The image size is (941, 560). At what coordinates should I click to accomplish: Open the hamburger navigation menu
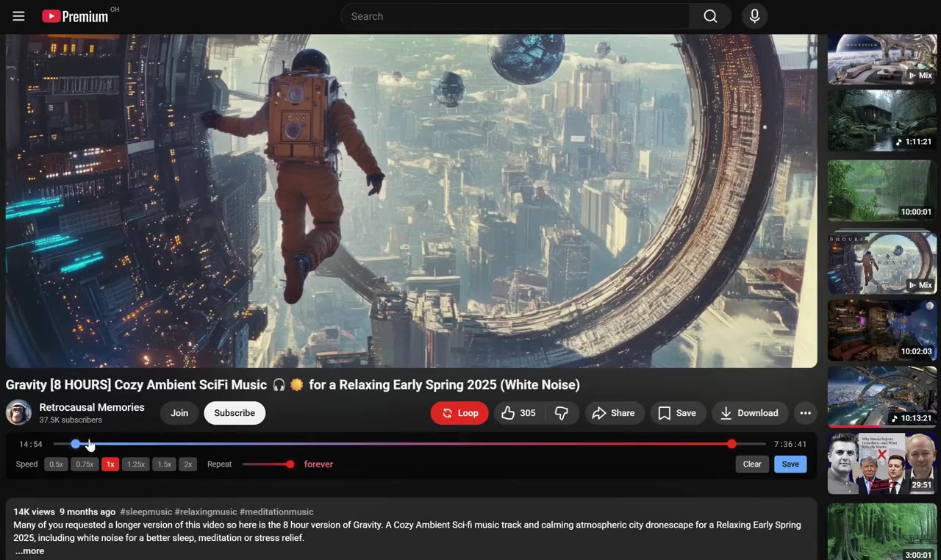[x=18, y=15]
